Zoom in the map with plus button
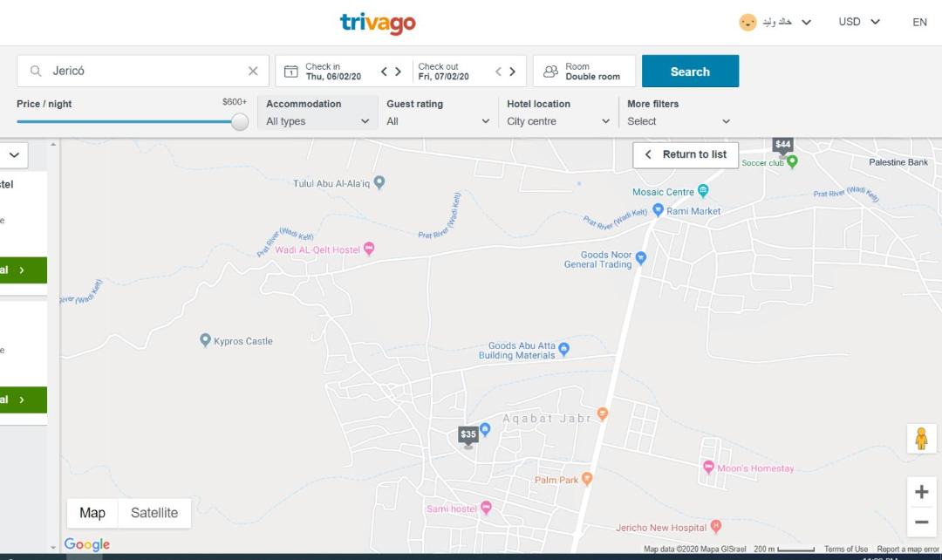This screenshot has width=942, height=560. tap(921, 492)
